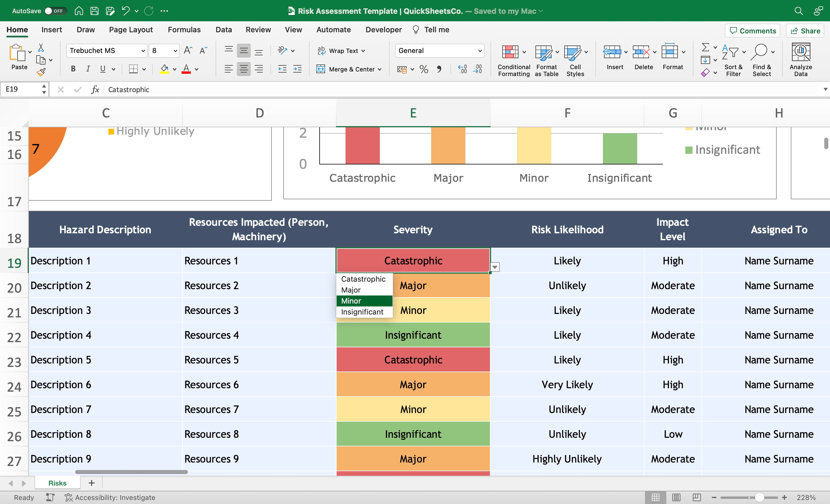Adjust the zoom slider
Image resolution: width=830 pixels, height=504 pixels.
pyautogui.click(x=761, y=497)
